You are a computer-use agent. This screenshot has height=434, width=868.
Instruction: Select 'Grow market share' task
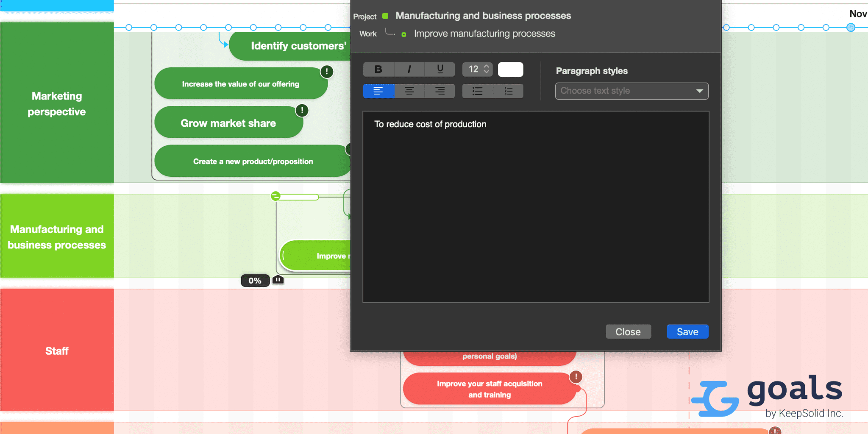(x=228, y=123)
